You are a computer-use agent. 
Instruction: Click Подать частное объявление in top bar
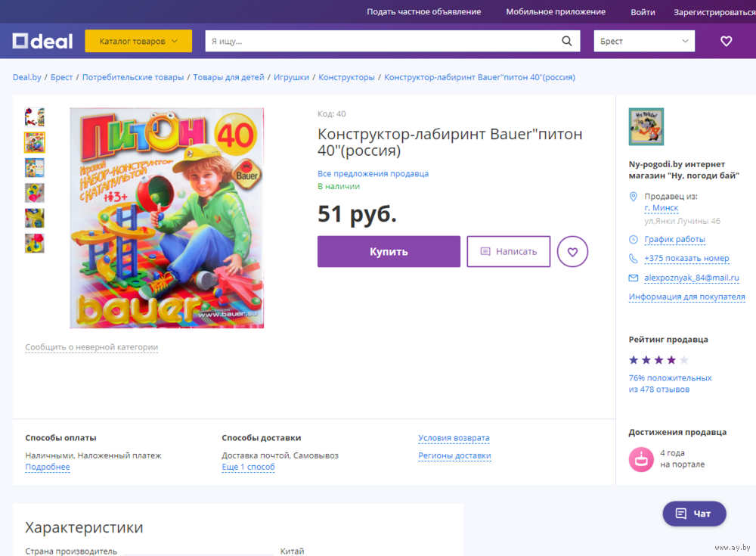[x=424, y=11]
